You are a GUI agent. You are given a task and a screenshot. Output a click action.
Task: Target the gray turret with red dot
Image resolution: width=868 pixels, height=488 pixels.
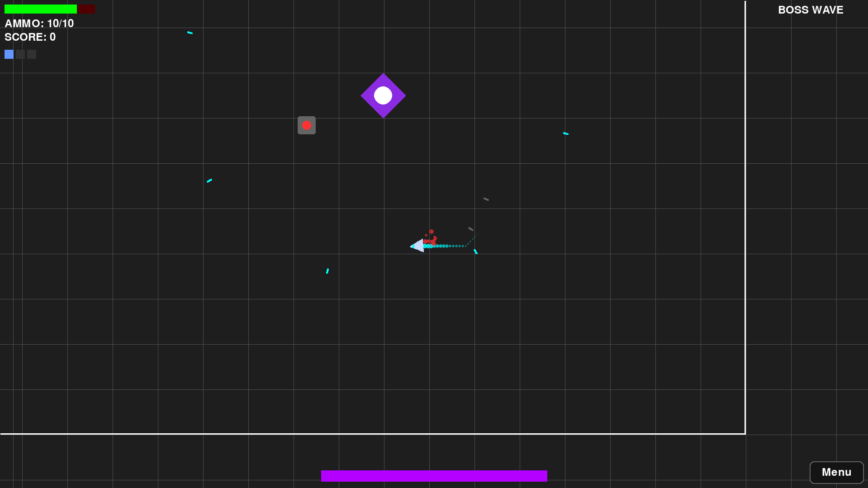(307, 125)
